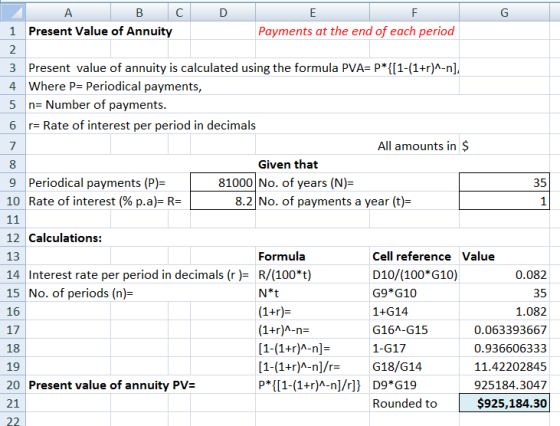Click the highlighted result cell $925,184.30

pos(504,403)
